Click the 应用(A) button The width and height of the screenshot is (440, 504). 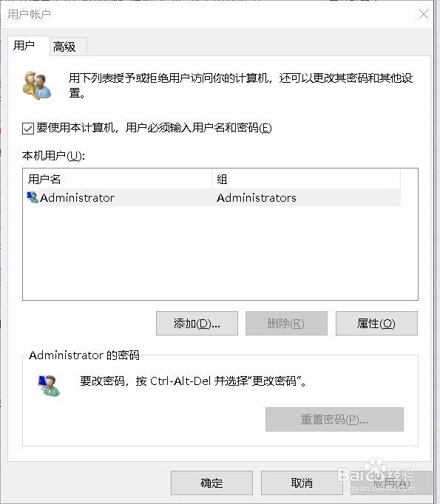tap(392, 483)
